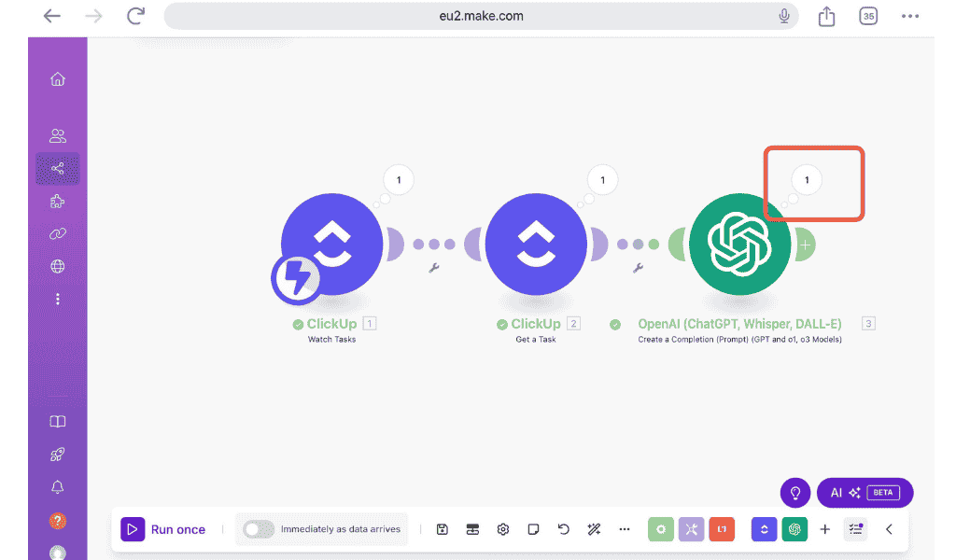Go to Home in the Make sidebar
Screen dimensions: 956x560
click(57, 79)
